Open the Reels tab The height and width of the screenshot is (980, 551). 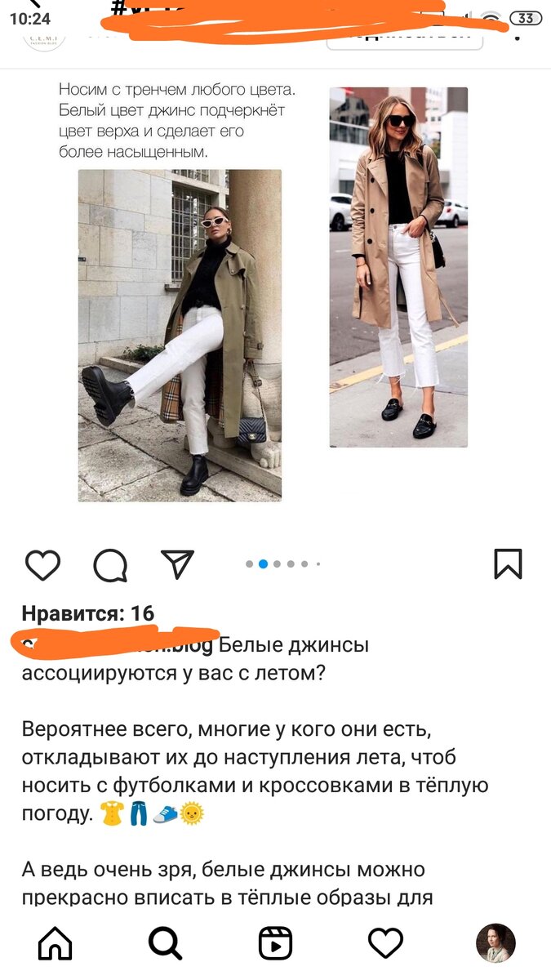(275, 944)
